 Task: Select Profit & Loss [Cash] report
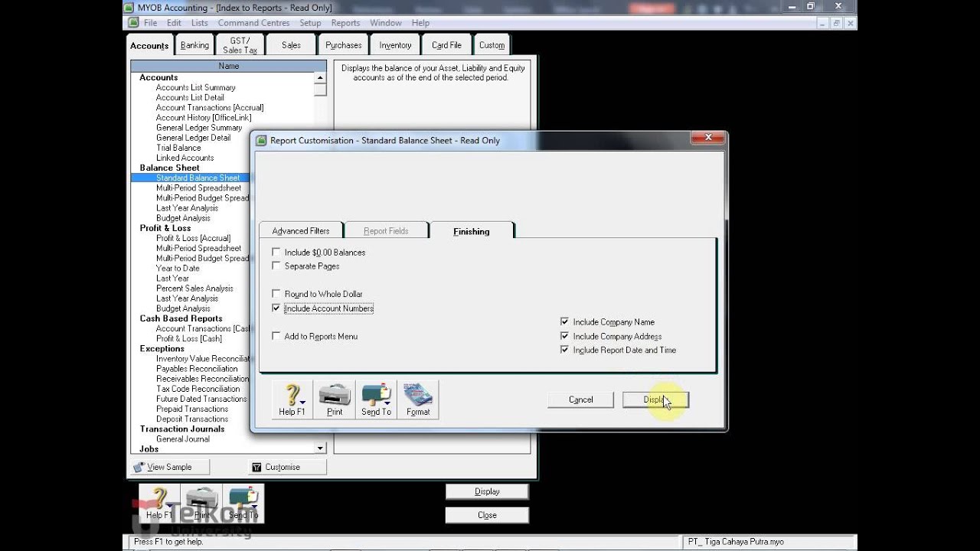(189, 338)
